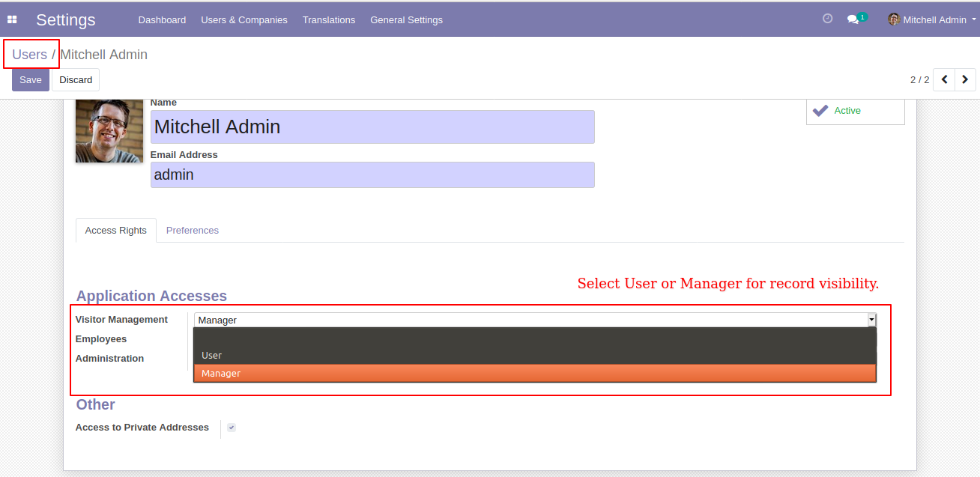
Task: Open the activities clock icon
Action: 828,19
